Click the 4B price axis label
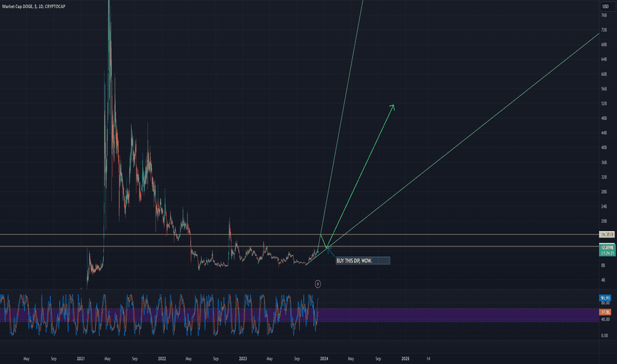The width and height of the screenshot is (617, 364). [x=603, y=280]
